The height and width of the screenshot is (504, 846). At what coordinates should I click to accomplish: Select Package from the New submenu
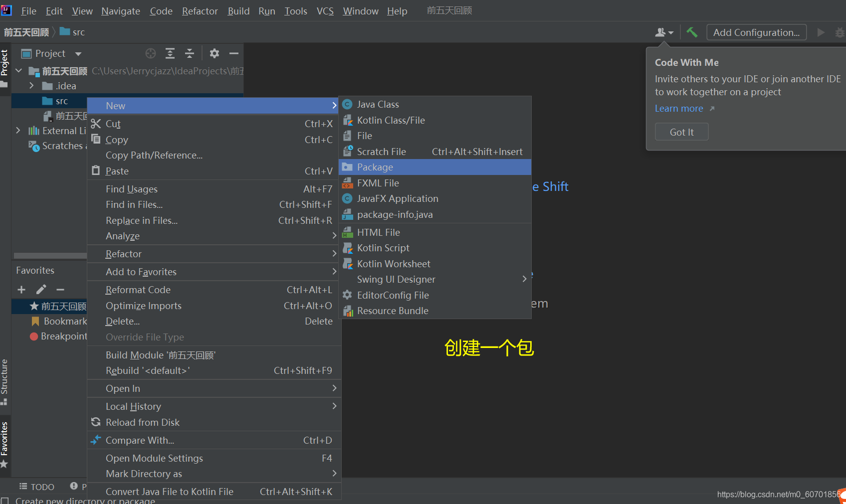(x=375, y=167)
